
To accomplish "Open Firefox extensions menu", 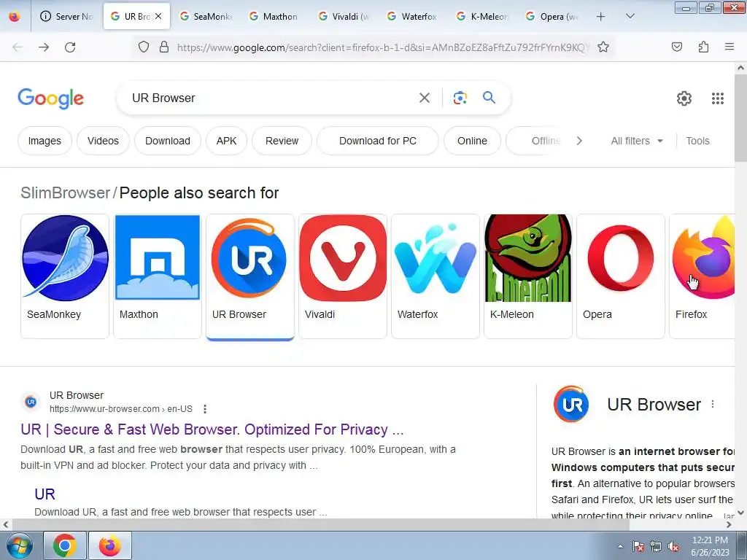I will (704, 47).
